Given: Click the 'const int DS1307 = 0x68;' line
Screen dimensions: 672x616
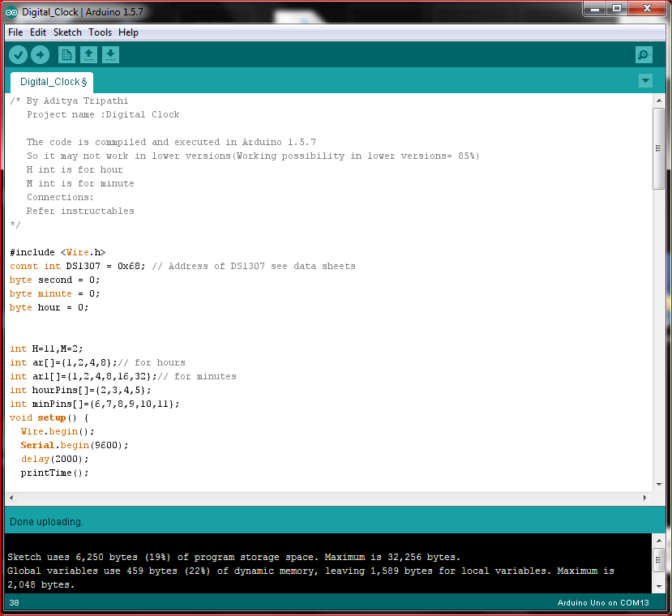Looking at the screenshot, I should pyautogui.click(x=78, y=266).
